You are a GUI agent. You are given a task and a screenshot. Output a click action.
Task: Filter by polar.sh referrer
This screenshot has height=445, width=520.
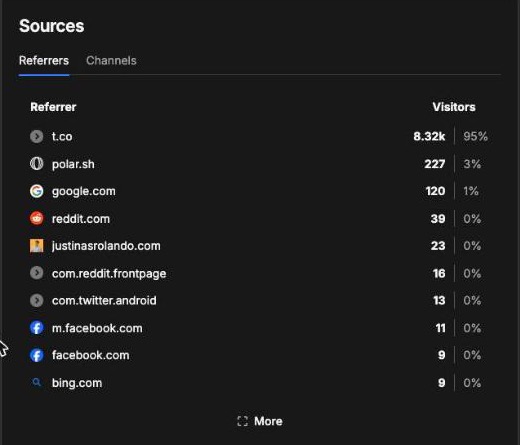click(x=73, y=164)
